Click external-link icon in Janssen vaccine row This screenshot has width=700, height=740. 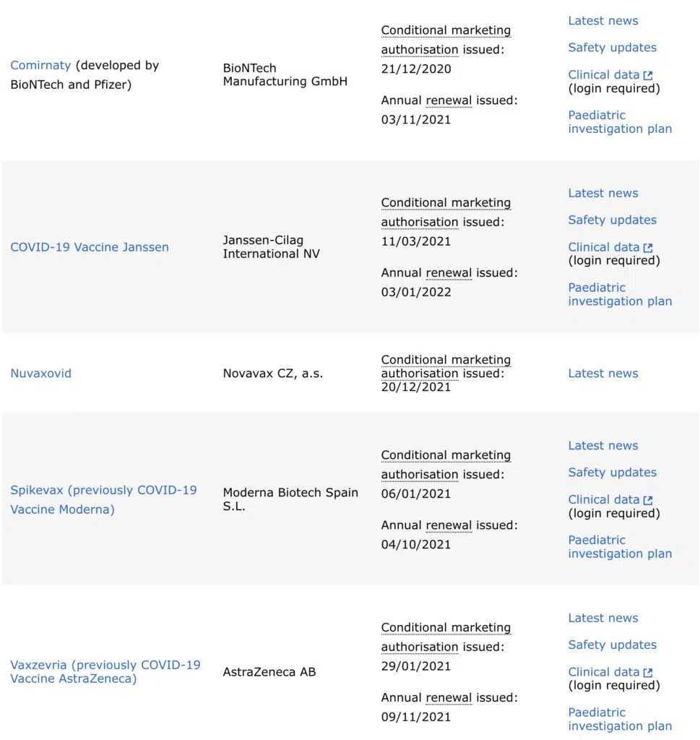(648, 248)
